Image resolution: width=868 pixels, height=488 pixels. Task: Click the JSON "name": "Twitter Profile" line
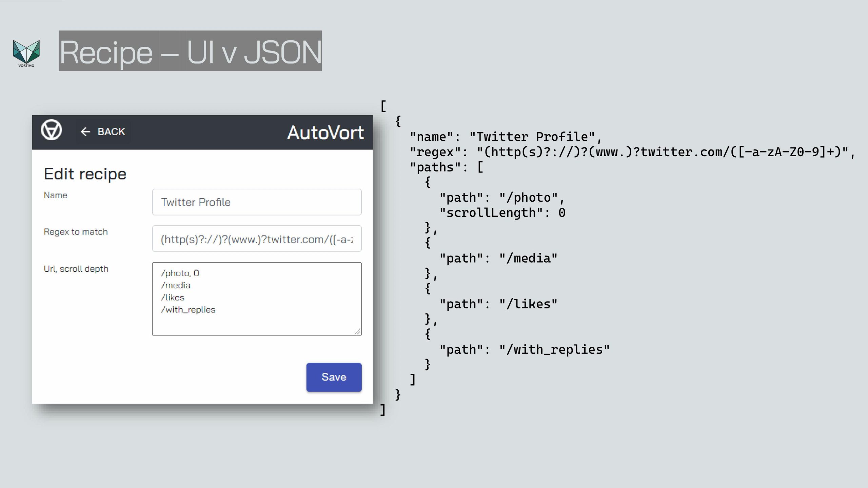click(506, 137)
